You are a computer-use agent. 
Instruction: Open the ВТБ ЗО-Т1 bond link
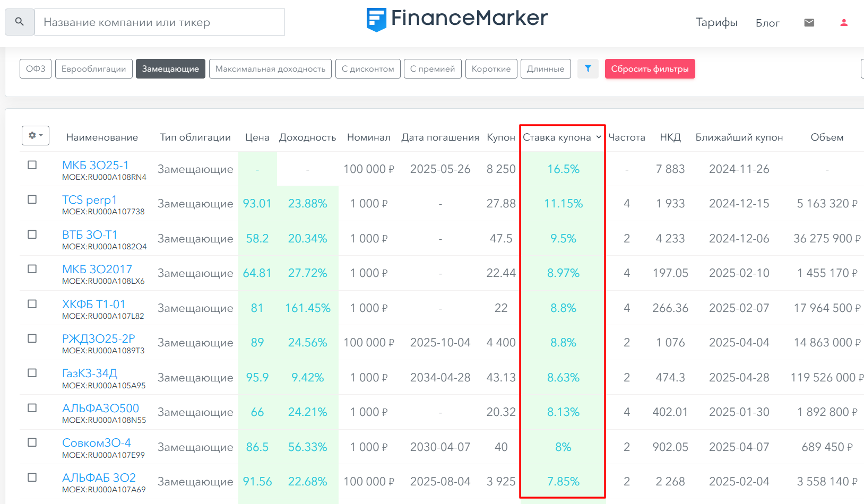90,234
